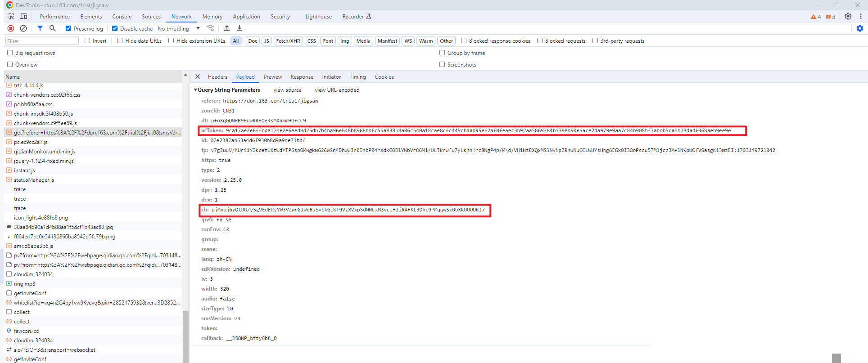The width and height of the screenshot is (868, 363).
Task: Select trtc_4.14.4.js request row
Action: [x=93, y=85]
